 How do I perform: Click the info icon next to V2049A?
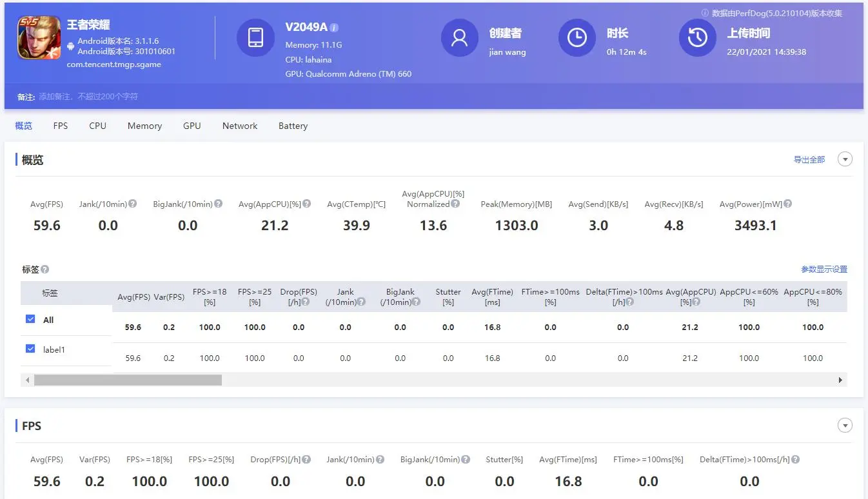[335, 28]
